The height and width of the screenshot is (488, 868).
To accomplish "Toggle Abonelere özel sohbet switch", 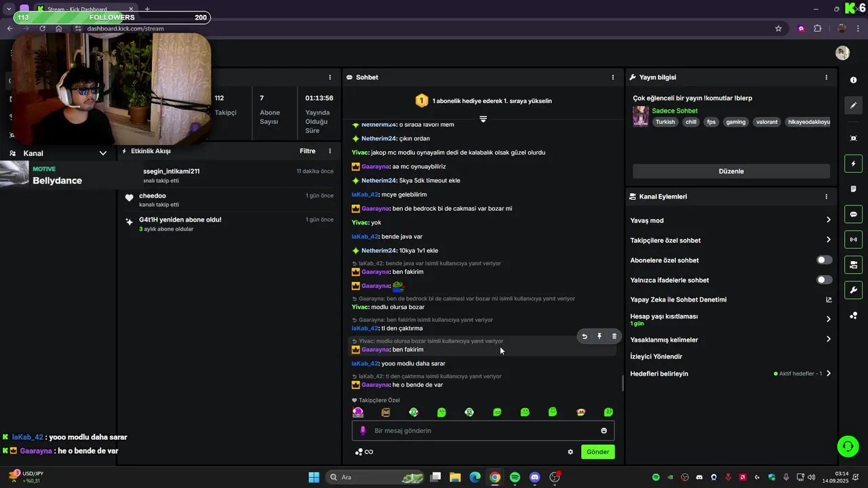I will point(824,260).
